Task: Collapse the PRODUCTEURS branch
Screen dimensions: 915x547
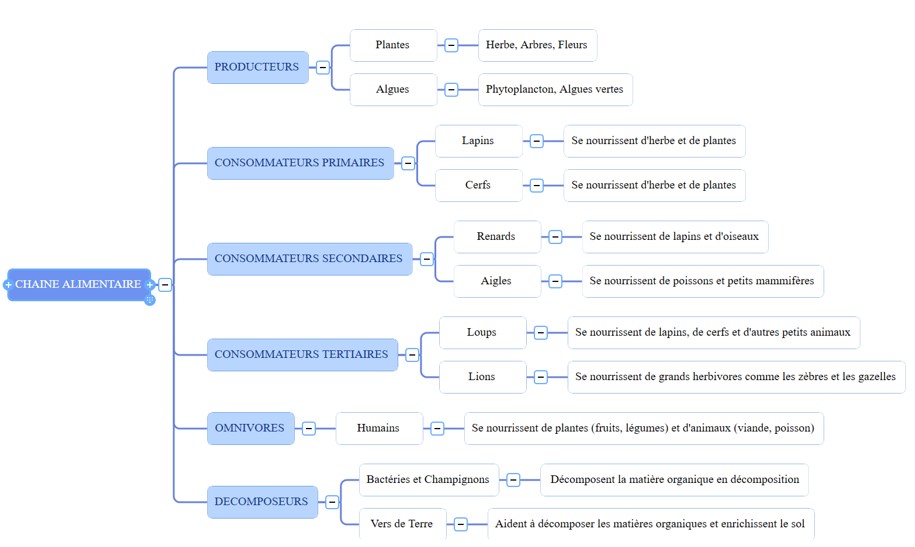Action: [323, 67]
